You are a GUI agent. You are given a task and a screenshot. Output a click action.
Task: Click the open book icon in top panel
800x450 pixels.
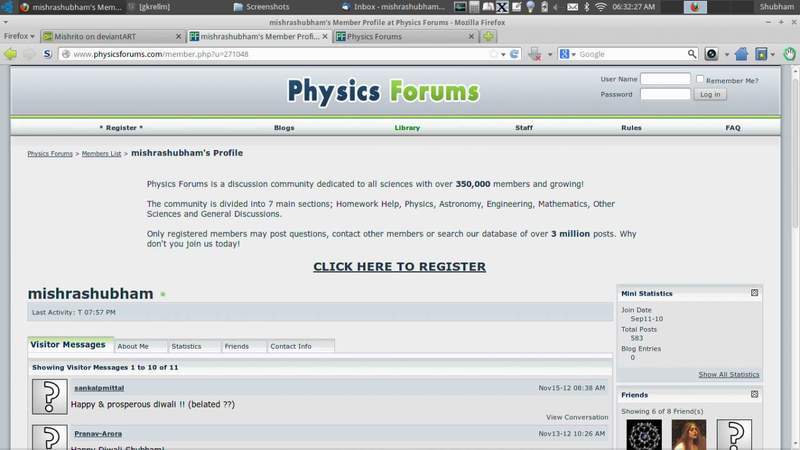(488, 7)
